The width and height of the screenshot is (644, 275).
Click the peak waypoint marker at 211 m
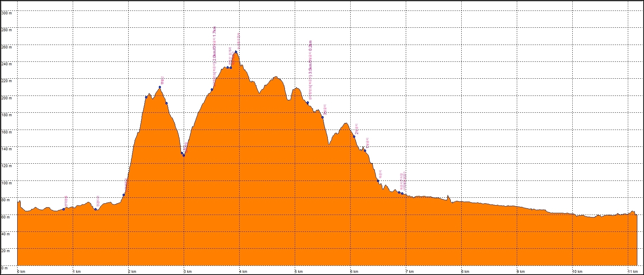[160, 87]
